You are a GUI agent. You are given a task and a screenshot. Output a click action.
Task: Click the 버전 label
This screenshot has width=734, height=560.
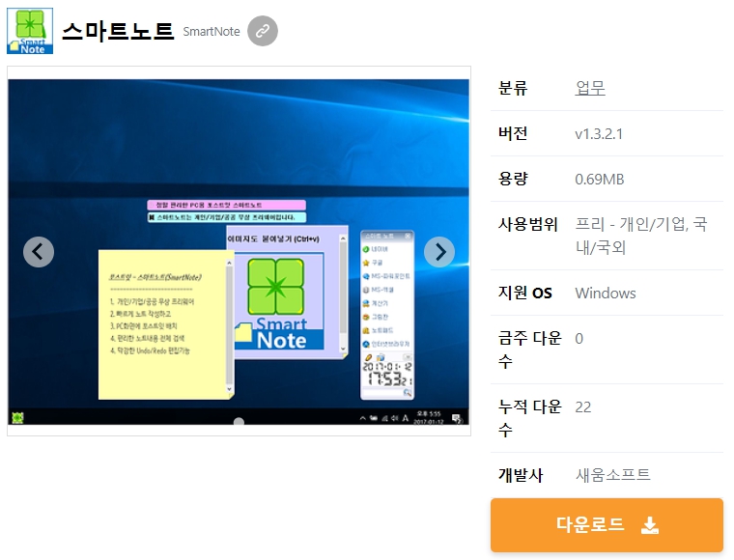(x=513, y=133)
